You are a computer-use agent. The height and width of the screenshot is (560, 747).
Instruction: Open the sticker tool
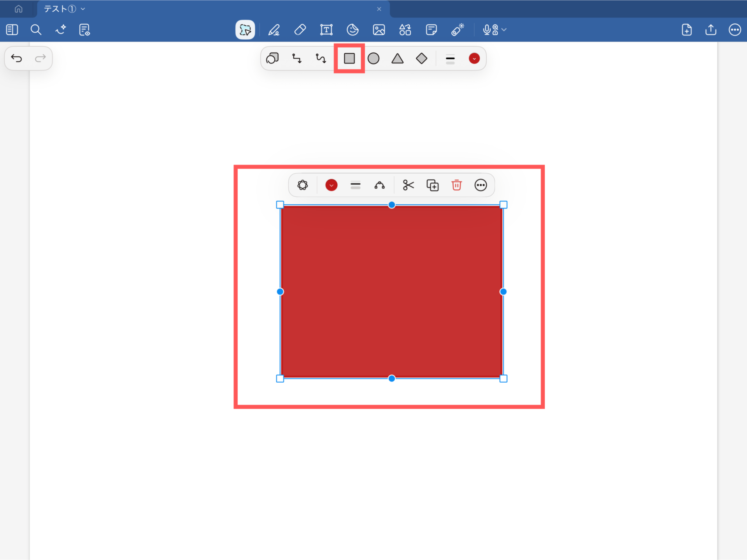coord(352,30)
